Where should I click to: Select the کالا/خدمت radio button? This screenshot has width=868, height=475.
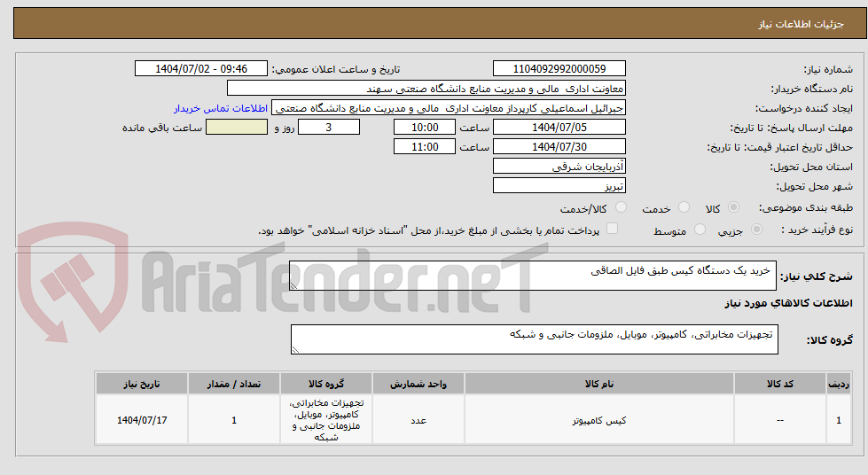coord(622,207)
